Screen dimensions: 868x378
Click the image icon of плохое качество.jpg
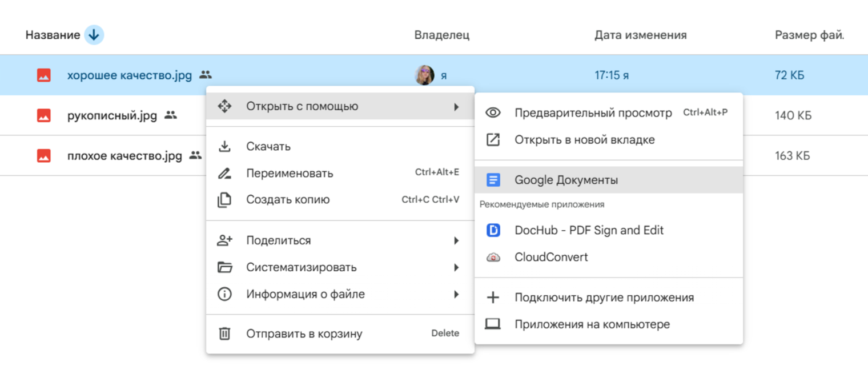(x=44, y=155)
